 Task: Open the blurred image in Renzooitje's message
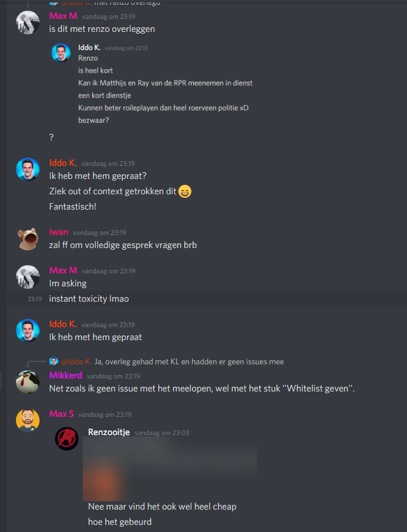coord(170,469)
